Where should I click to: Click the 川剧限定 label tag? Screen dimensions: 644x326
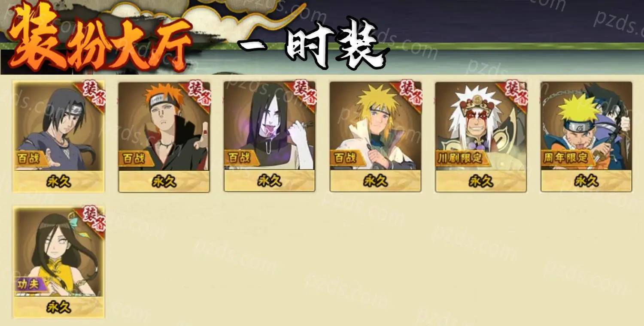click(460, 158)
